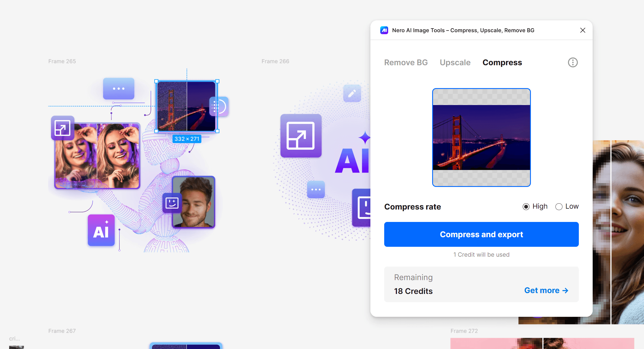Screen dimensions: 644x349
Task: Click the denoise half-circle icon beside bridge image
Action: (x=219, y=106)
